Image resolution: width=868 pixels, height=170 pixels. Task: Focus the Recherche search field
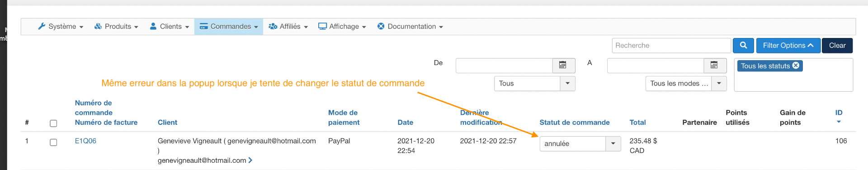[x=671, y=45]
